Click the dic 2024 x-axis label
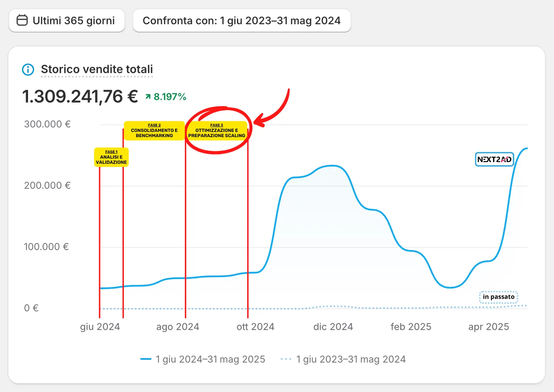 (x=333, y=327)
